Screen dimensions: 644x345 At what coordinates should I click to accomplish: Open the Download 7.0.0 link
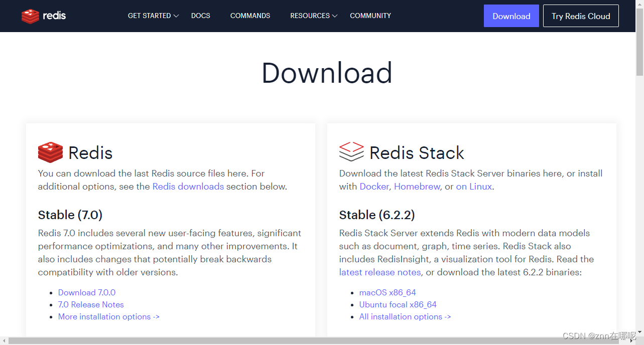(86, 292)
